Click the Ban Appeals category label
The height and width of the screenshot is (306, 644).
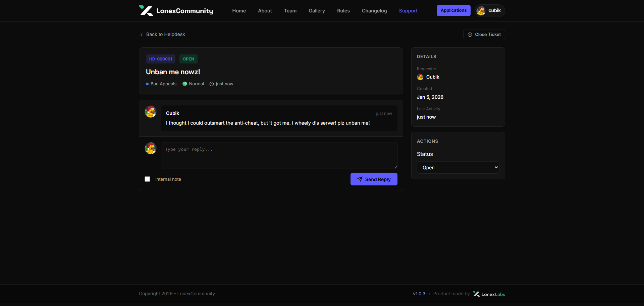(163, 84)
